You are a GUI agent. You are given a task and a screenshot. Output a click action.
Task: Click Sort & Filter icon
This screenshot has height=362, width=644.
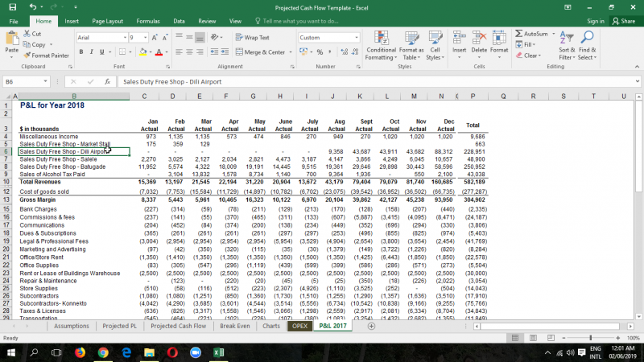pyautogui.click(x=567, y=39)
